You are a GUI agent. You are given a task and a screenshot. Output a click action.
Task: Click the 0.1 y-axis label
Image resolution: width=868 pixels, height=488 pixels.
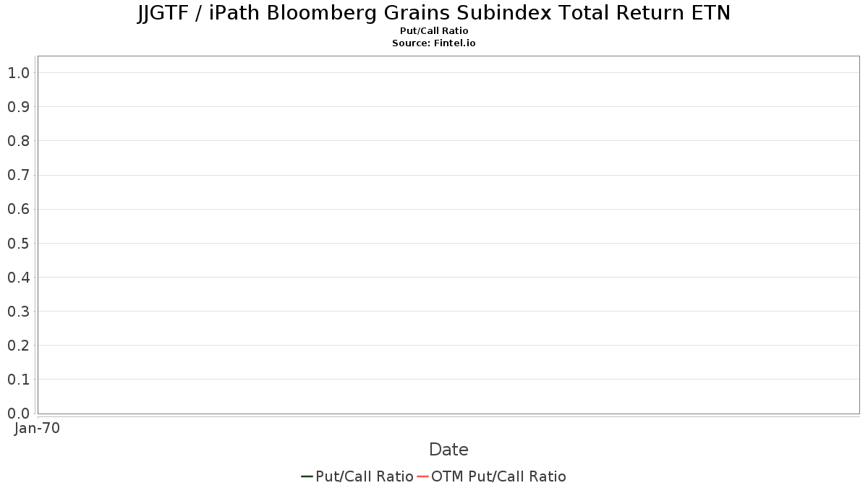tap(18, 379)
